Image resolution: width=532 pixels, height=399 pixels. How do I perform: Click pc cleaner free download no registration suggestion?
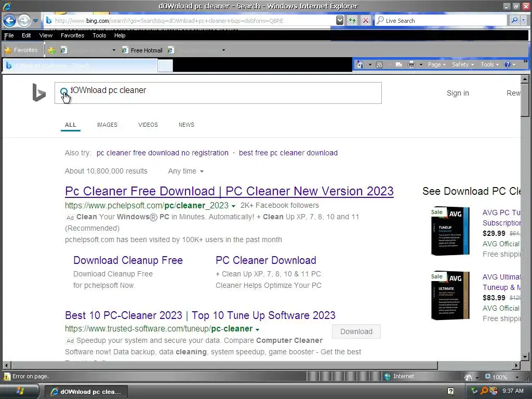[163, 153]
